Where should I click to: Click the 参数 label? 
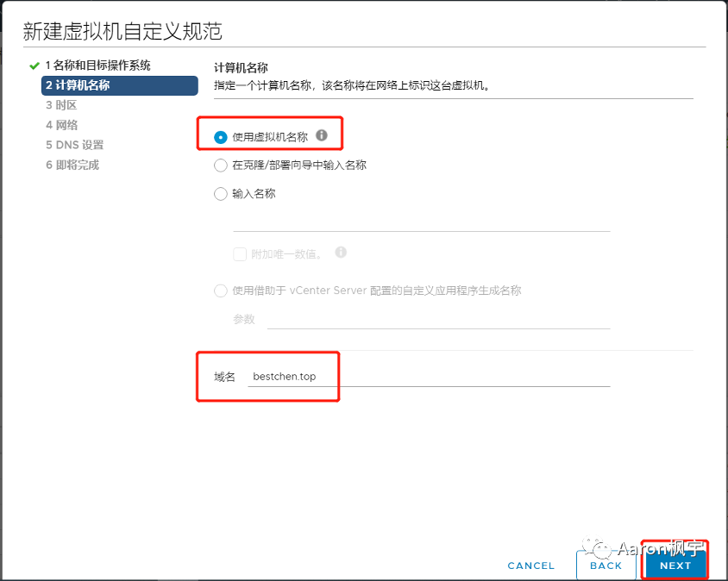click(x=244, y=319)
